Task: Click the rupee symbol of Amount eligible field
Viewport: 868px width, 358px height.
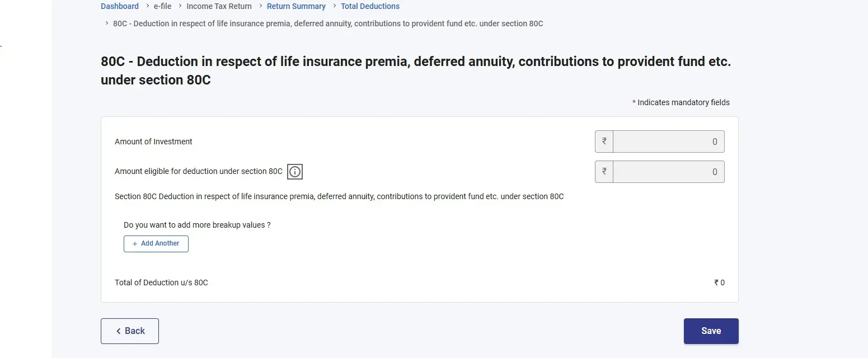Action: tap(604, 172)
